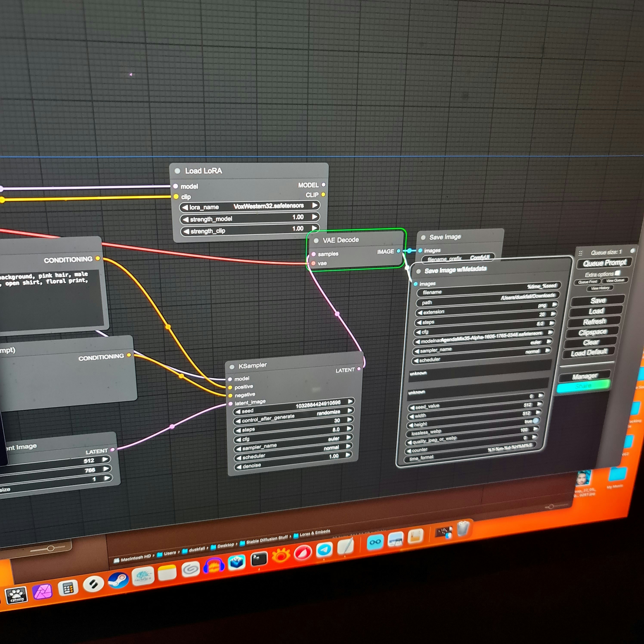Image resolution: width=644 pixels, height=644 pixels.
Task: Increase strength_model value with right arrow
Action: click(x=314, y=217)
